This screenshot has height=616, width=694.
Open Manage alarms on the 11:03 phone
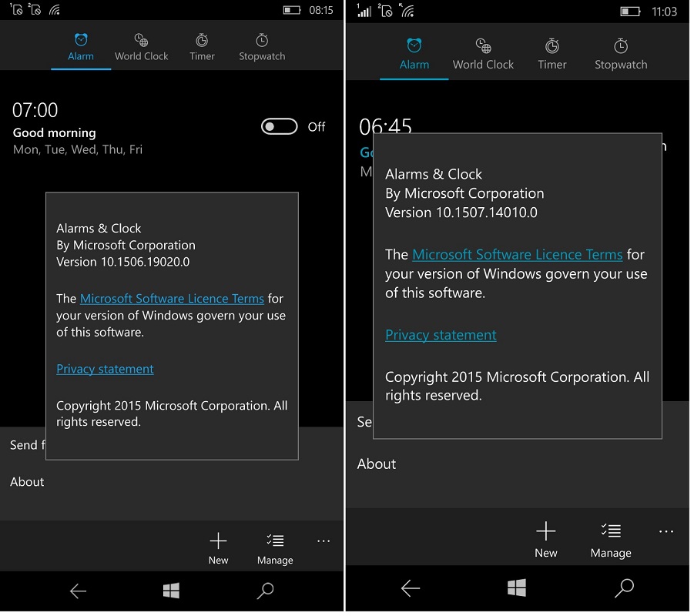[x=611, y=540]
